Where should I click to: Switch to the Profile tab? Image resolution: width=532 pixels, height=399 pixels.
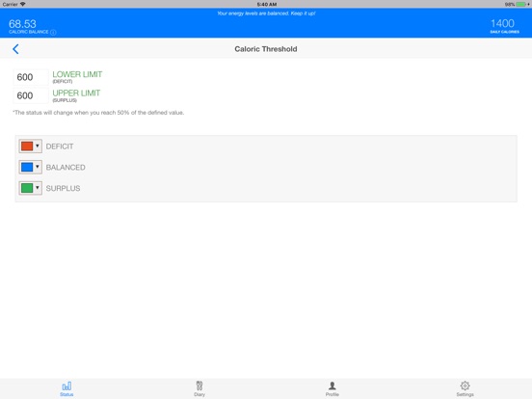click(x=332, y=388)
